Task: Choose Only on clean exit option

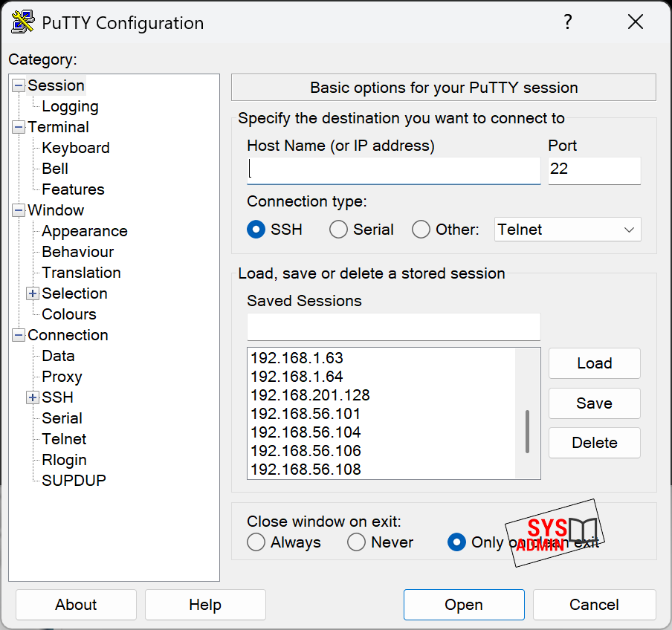Action: coord(456,542)
